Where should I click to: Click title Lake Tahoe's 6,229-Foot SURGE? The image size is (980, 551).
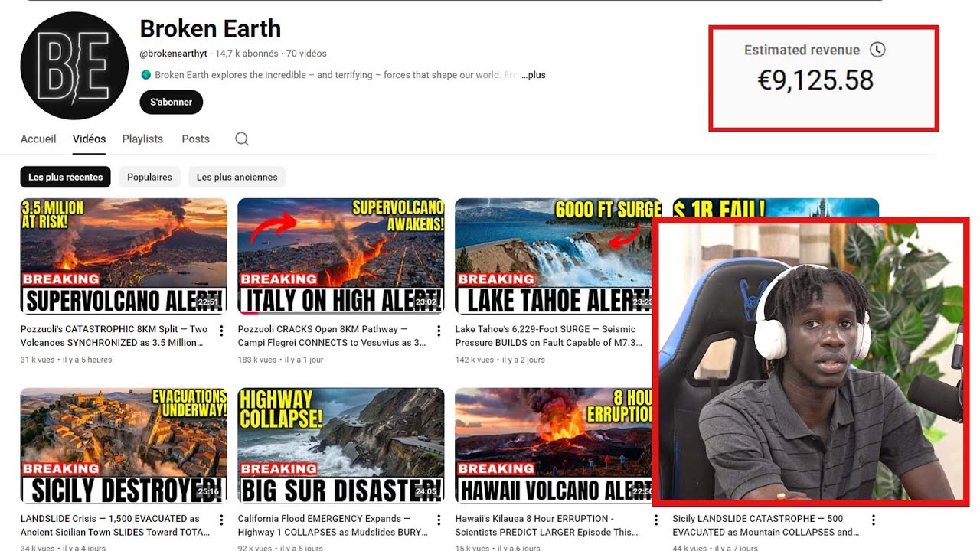pos(549,336)
